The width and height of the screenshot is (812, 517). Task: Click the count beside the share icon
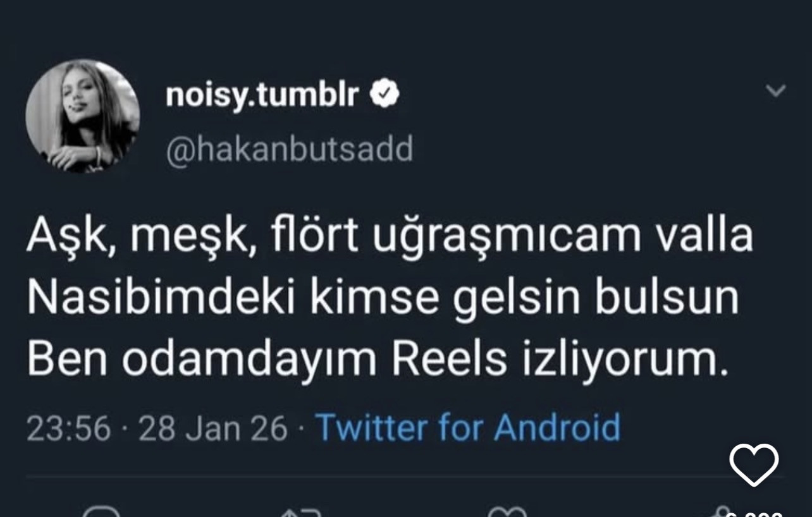coord(759,513)
